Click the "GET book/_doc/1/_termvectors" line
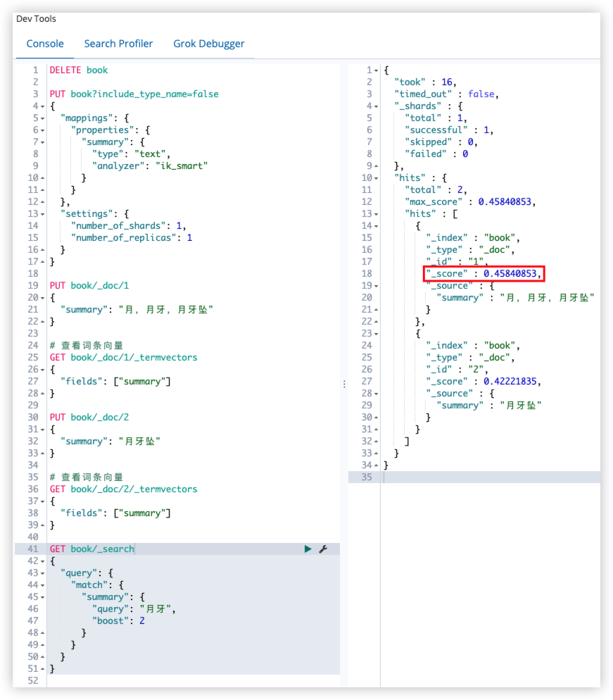The width and height of the screenshot is (613, 700). click(x=124, y=358)
